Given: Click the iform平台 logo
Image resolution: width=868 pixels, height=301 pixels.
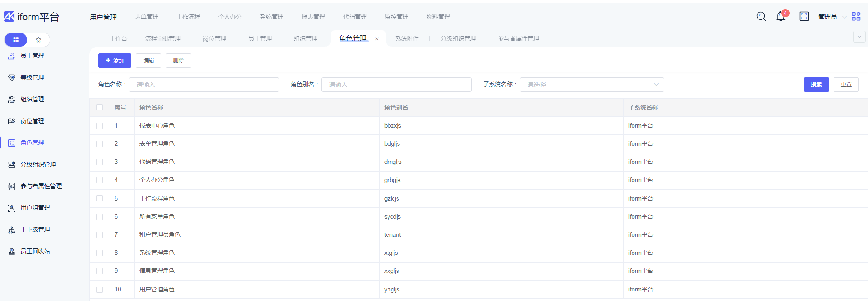Looking at the screenshot, I should click(x=32, y=17).
